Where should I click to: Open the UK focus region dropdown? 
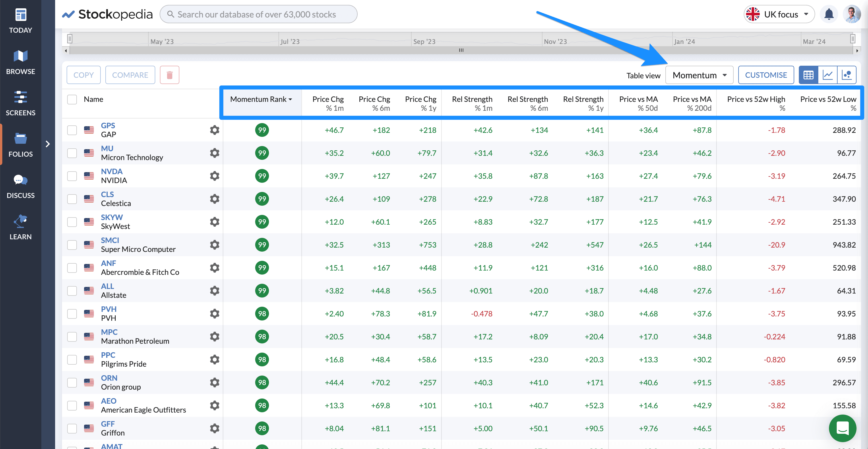pyautogui.click(x=779, y=14)
